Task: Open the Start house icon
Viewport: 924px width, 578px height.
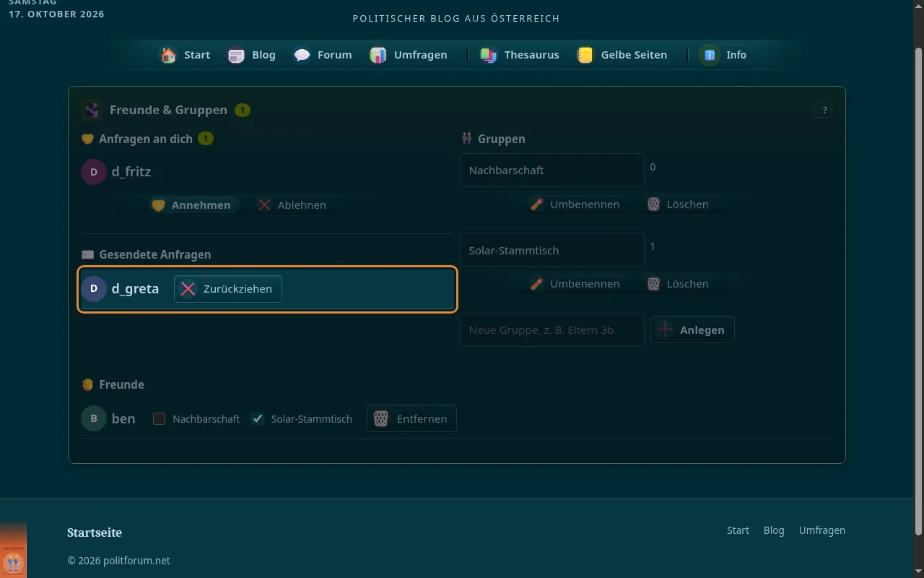Action: tap(168, 55)
